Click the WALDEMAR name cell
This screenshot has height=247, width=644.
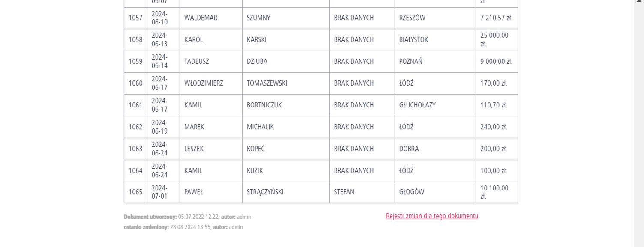pos(201,18)
